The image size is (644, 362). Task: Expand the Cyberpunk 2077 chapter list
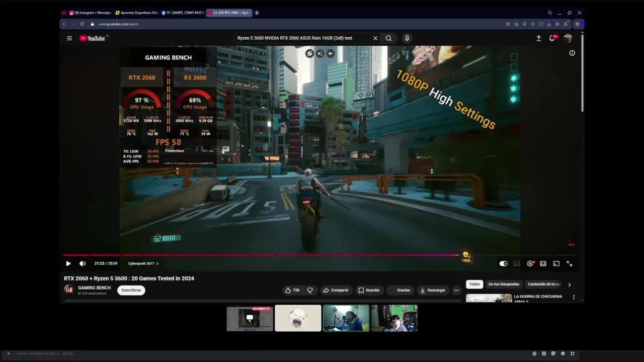point(143,263)
